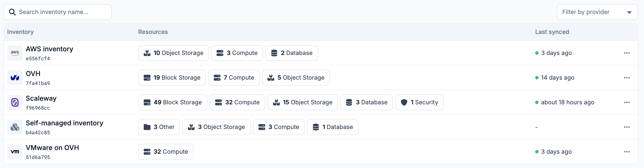Click inventory ID e556fcf4
This screenshot has width=644, height=168.
click(x=38, y=59)
